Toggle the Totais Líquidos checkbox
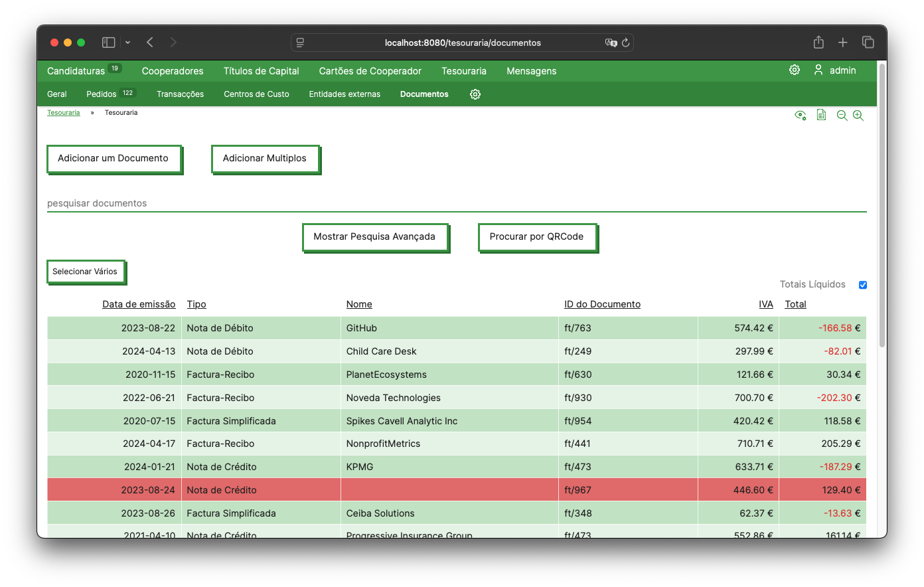Image resolution: width=924 pixels, height=587 pixels. click(863, 285)
